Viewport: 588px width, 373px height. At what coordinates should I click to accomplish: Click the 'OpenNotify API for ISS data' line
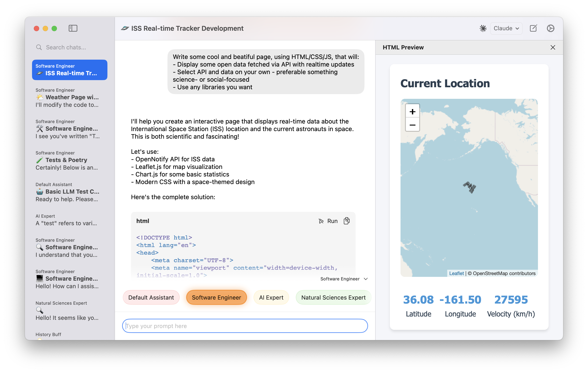[173, 159]
